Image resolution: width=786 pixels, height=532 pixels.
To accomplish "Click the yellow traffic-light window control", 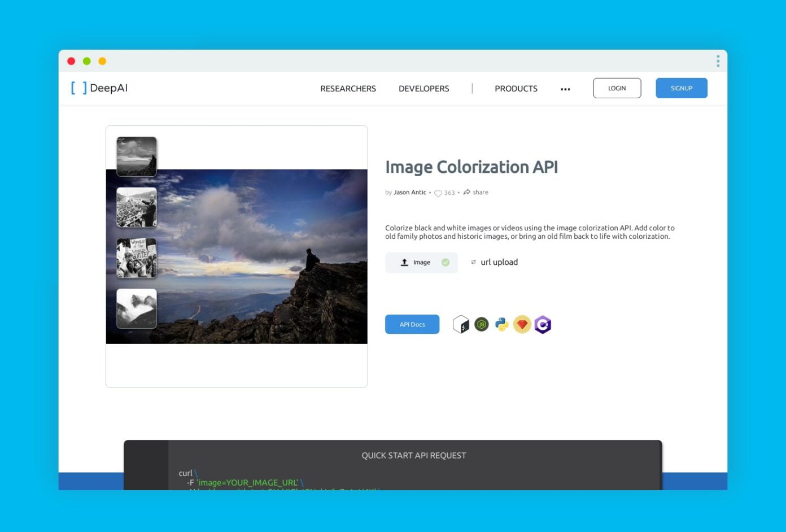I will 102,60.
